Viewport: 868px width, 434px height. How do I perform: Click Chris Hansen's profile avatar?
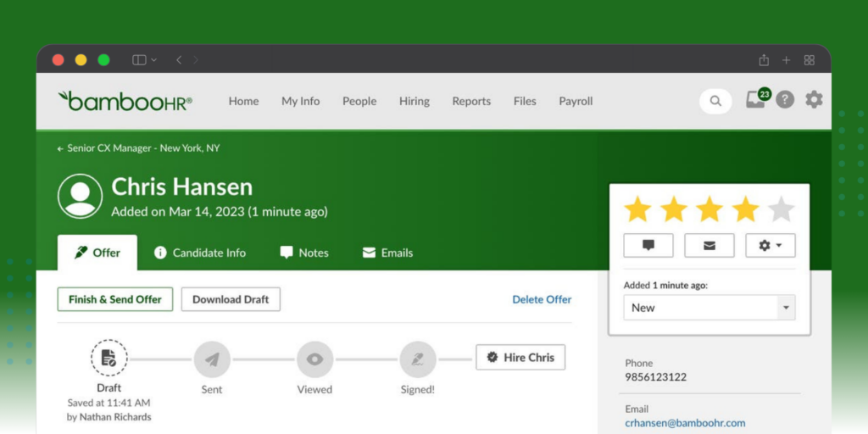[x=81, y=196]
